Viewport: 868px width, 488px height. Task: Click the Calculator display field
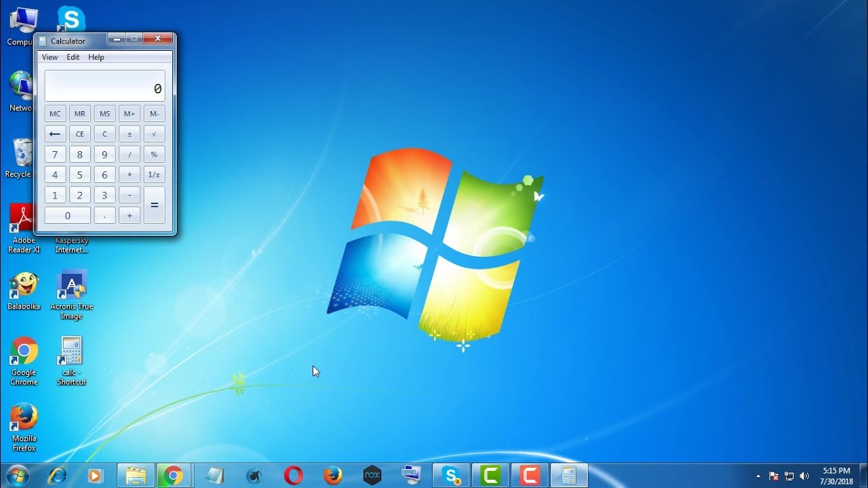[104, 86]
